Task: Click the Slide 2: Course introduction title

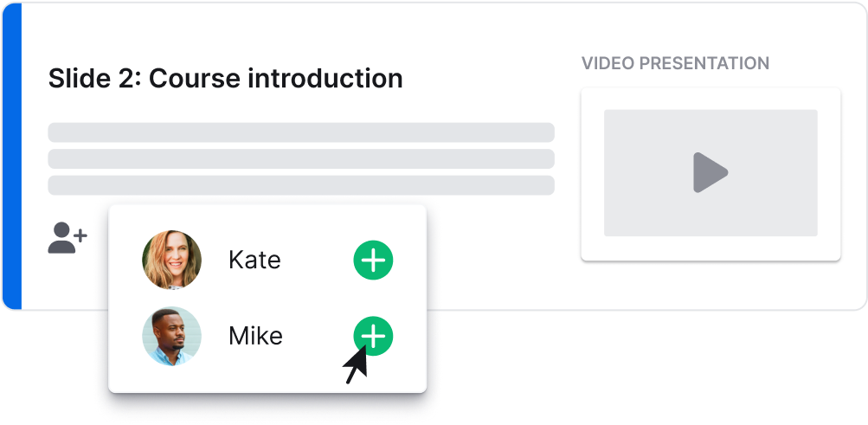Action: tap(225, 79)
